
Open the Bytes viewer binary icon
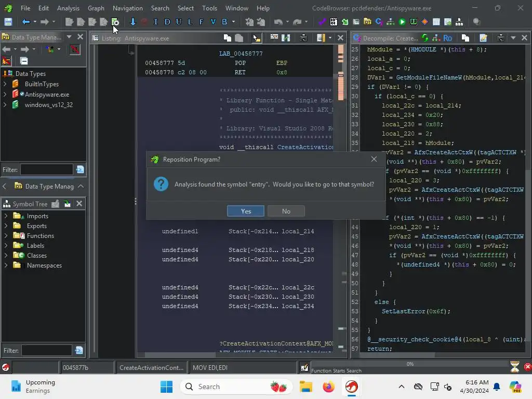point(334,22)
